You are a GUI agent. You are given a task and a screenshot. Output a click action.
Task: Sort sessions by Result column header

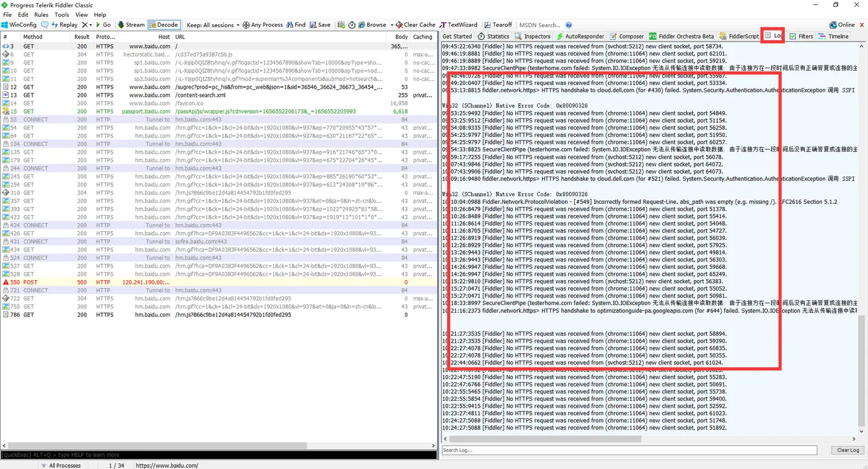click(82, 37)
